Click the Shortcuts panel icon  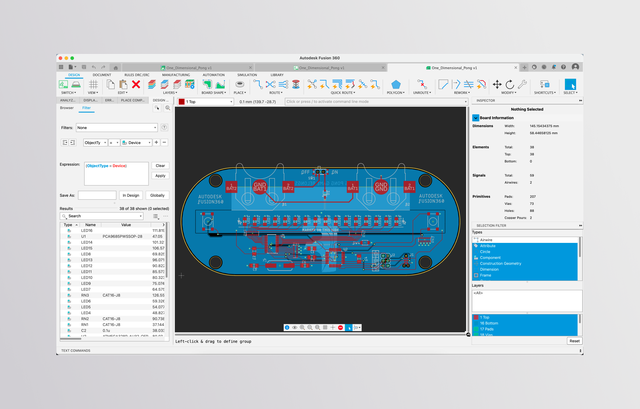(544, 84)
